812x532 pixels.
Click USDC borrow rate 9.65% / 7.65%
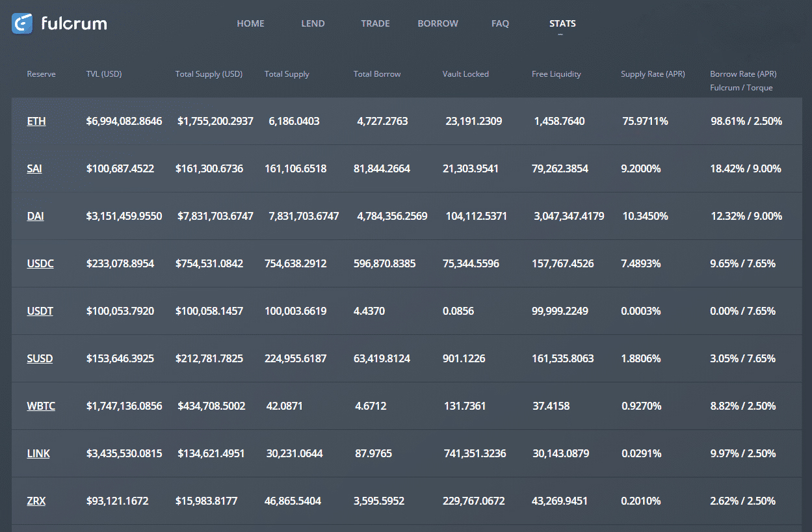[743, 263]
